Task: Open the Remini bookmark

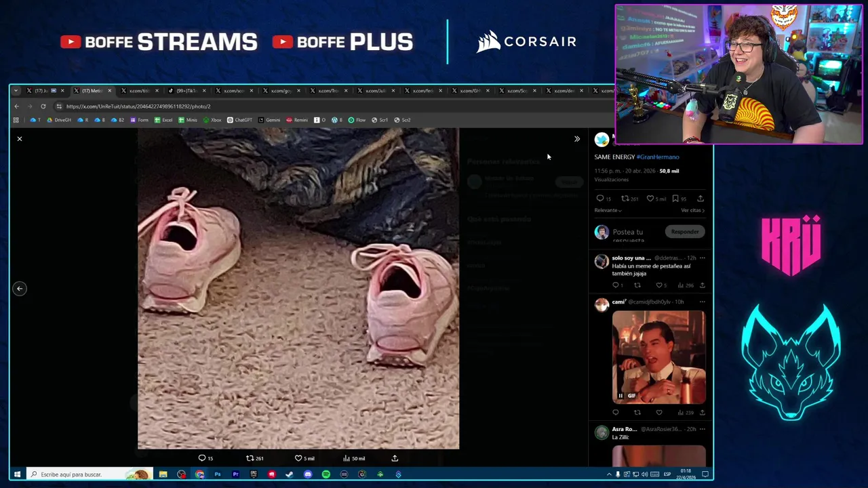Action: pos(297,120)
